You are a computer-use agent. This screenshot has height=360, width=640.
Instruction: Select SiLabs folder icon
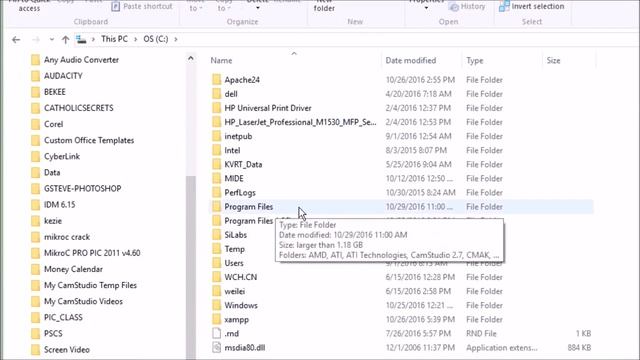pyautogui.click(x=217, y=235)
